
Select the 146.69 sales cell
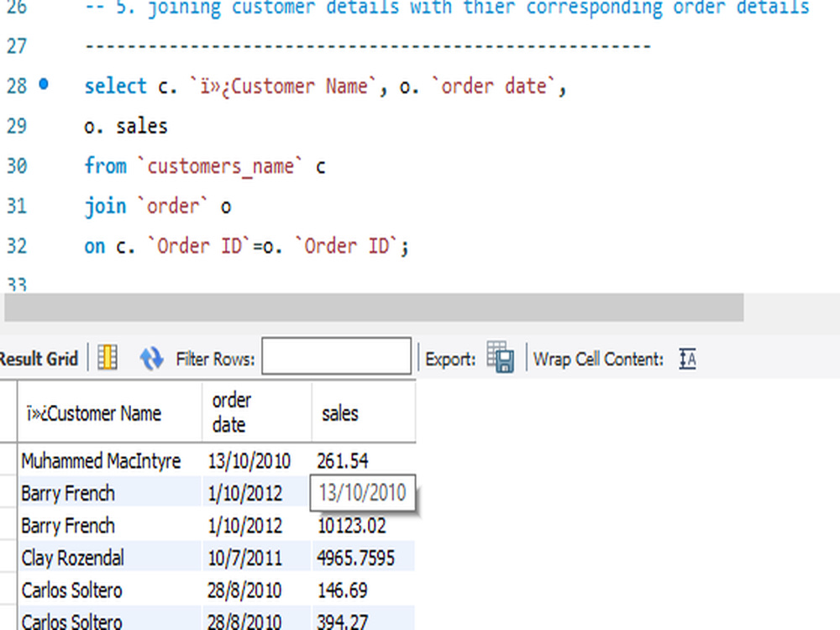[x=363, y=591]
